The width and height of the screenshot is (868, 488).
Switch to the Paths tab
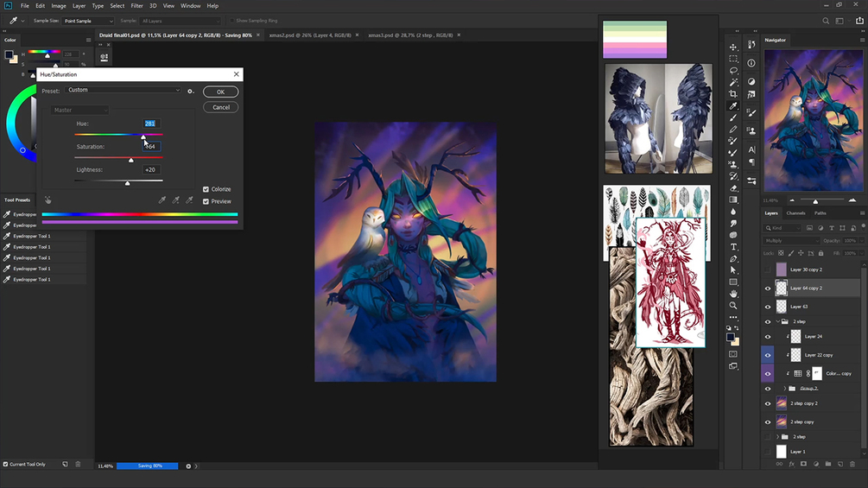coord(820,213)
